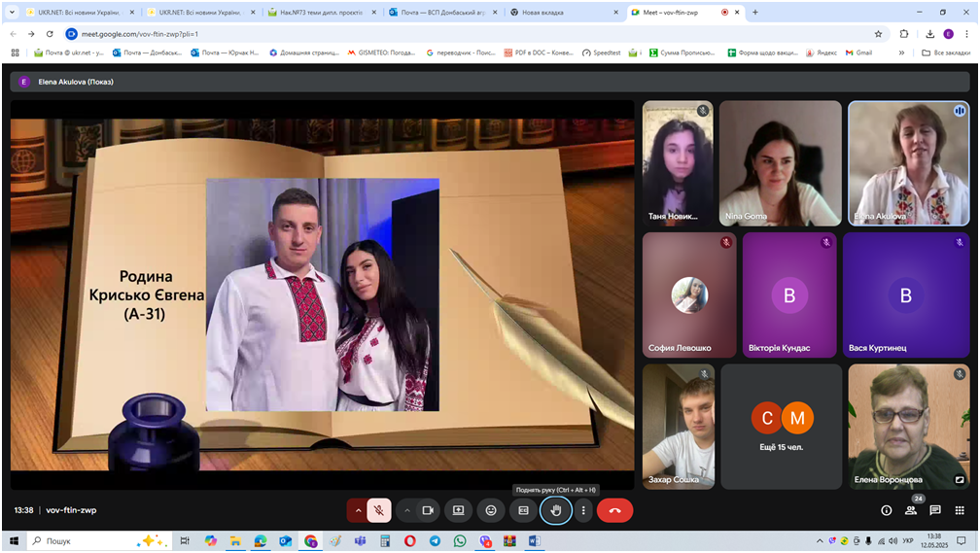Reload the Meet page
Screen dimensions: 980x553
[50, 34]
